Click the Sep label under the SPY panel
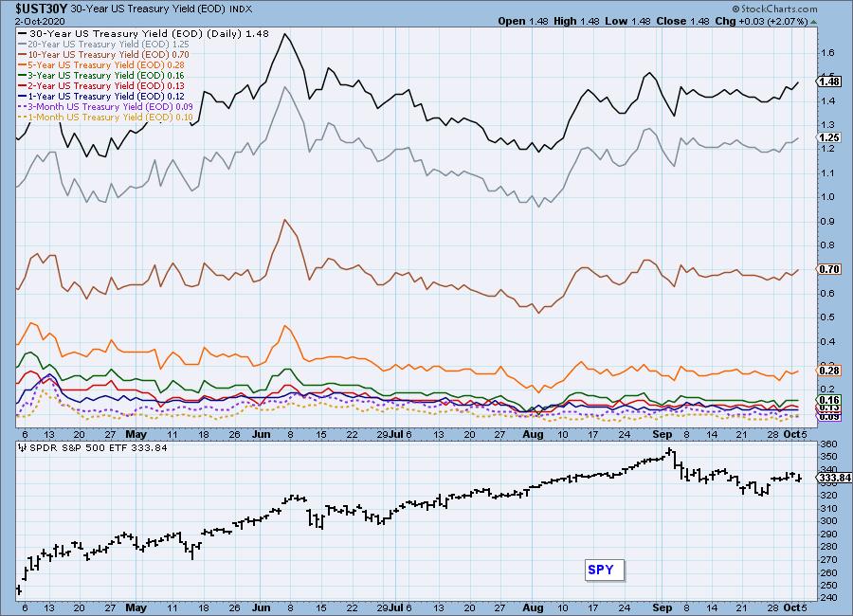The height and width of the screenshot is (616, 853). (662, 607)
